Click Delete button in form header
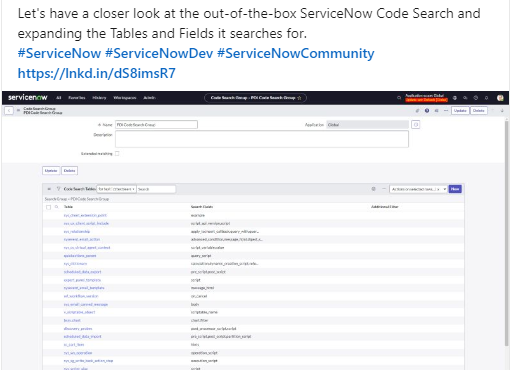518x370 pixels. 478,111
